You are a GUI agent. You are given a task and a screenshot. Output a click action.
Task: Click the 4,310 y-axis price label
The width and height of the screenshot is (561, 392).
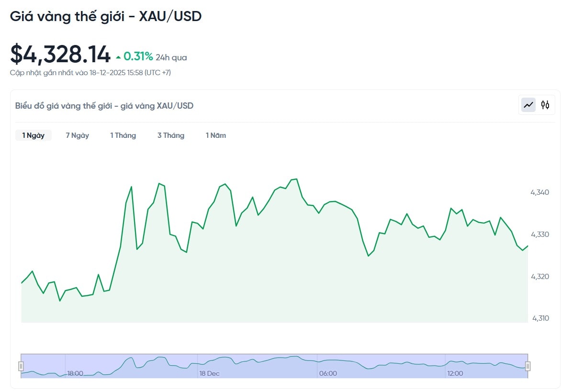click(x=539, y=318)
